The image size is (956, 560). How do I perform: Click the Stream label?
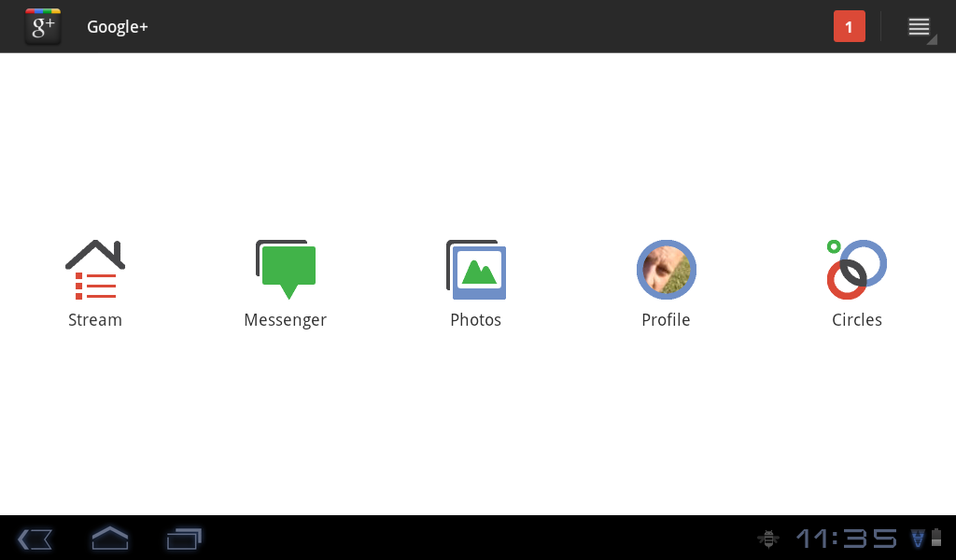95,320
